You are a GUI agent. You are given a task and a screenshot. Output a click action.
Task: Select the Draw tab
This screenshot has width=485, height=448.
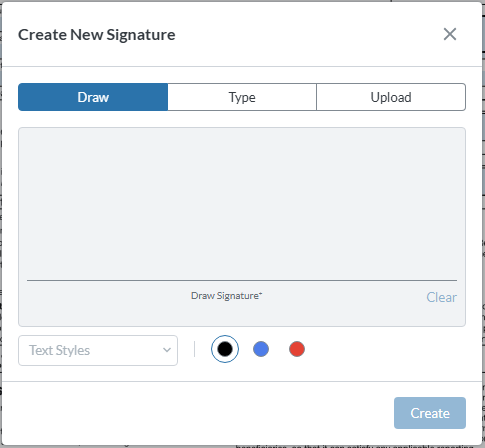tap(93, 97)
